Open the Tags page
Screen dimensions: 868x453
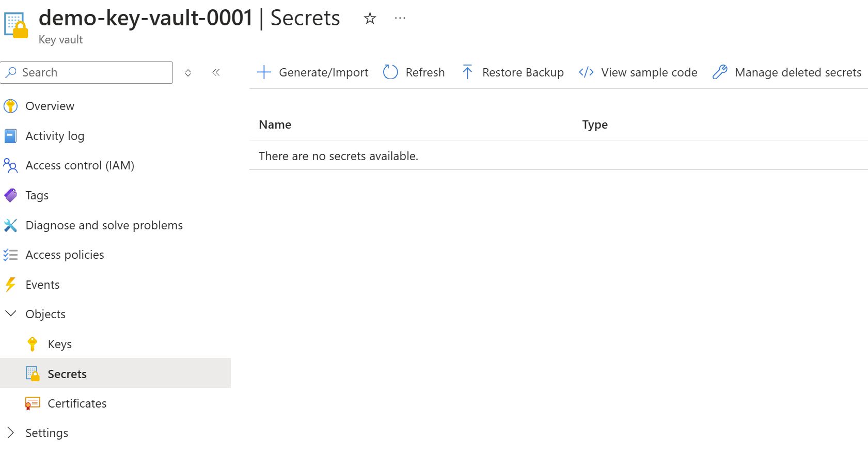37,195
